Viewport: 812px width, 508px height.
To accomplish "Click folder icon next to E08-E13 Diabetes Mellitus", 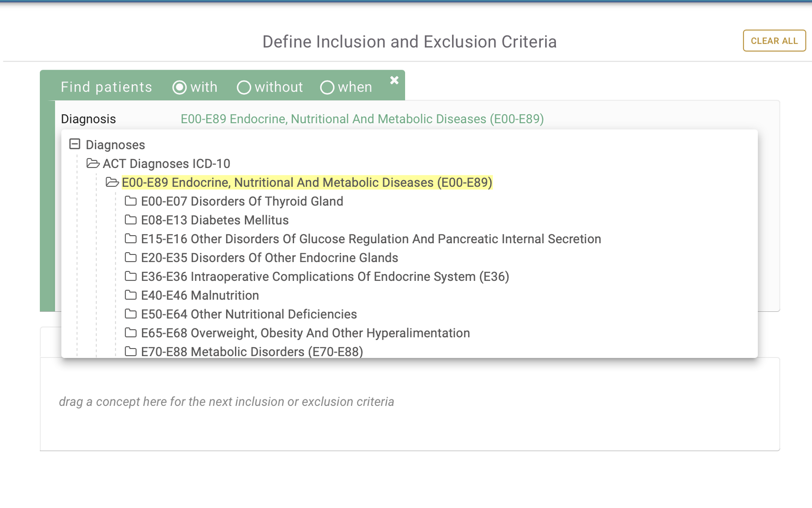I will point(130,220).
